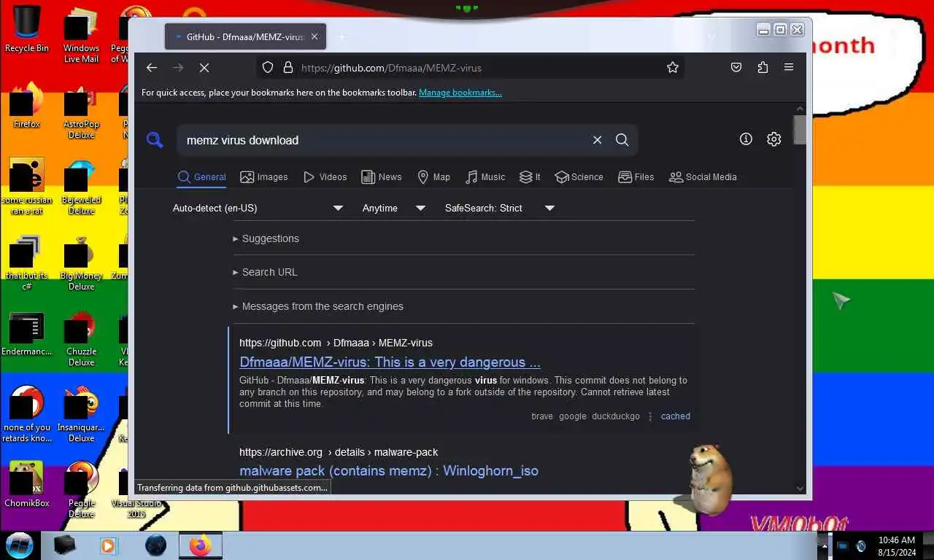The width and height of the screenshot is (934, 560).
Task: Open cached version of GitHub result
Action: click(x=676, y=416)
